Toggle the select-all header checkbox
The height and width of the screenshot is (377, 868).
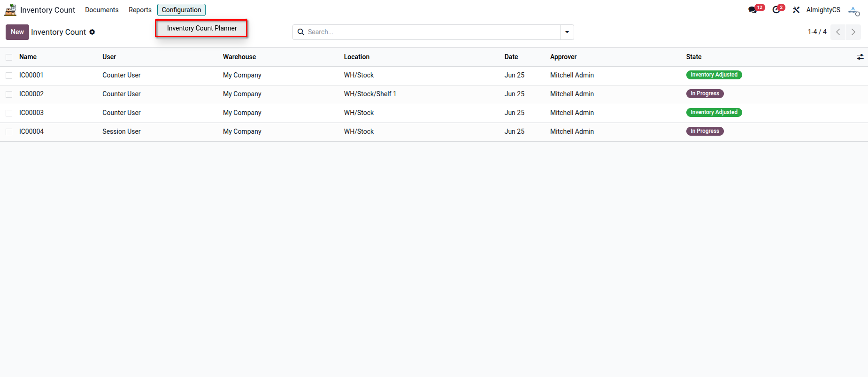(x=9, y=57)
